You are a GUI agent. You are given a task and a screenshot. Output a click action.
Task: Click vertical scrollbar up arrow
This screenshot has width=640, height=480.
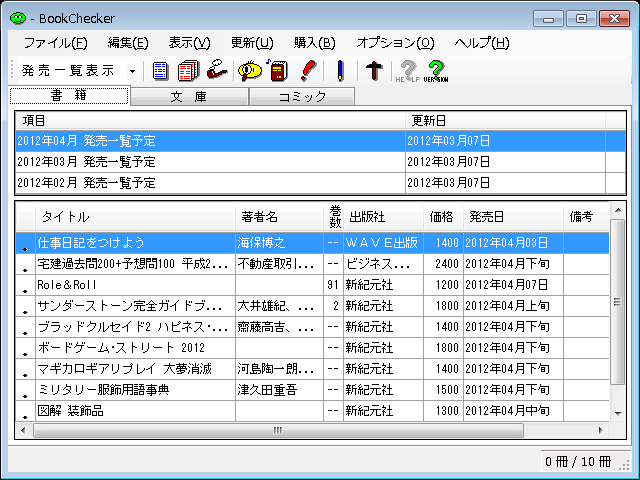(618, 210)
